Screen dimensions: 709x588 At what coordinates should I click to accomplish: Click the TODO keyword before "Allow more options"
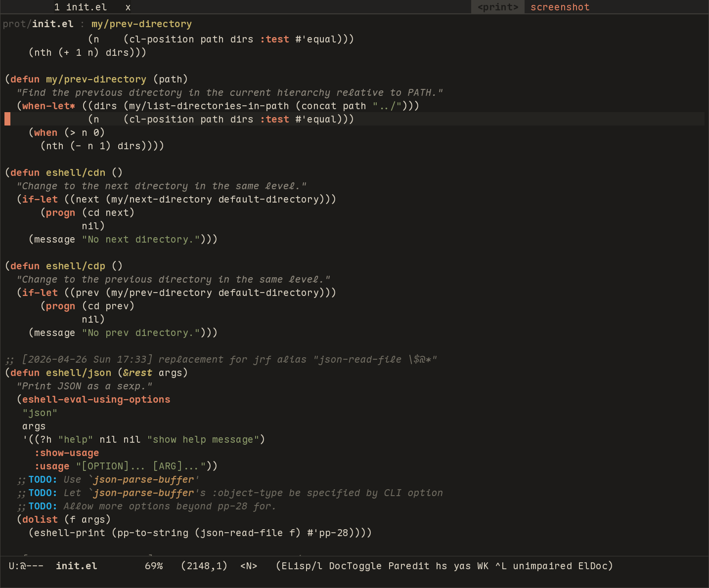click(43, 506)
